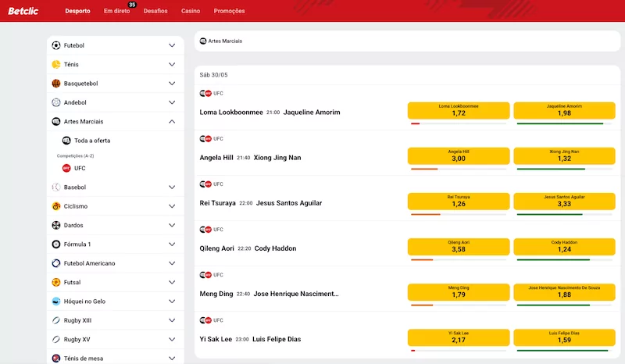The image size is (625, 364).
Task: Click the Fórmula 1 icon
Action: pyautogui.click(x=56, y=244)
